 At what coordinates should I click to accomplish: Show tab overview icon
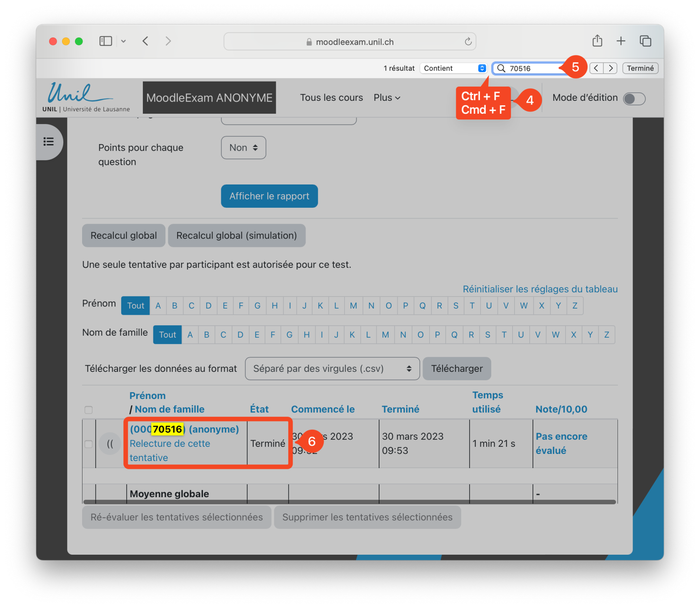[x=645, y=41]
